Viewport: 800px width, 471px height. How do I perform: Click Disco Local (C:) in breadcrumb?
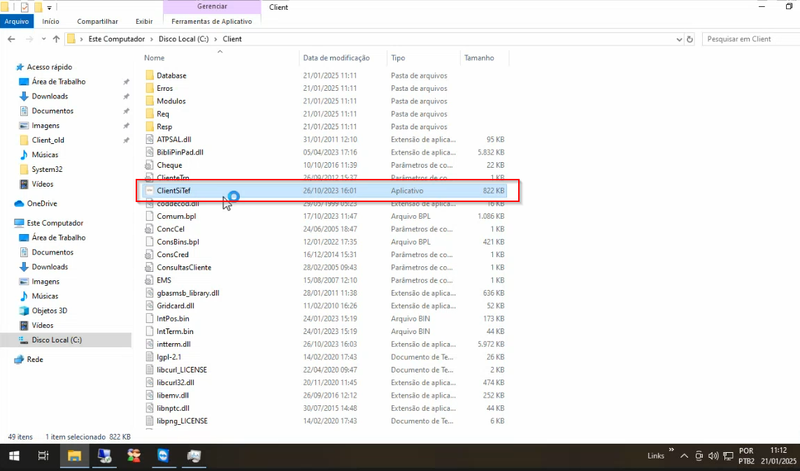pos(184,39)
